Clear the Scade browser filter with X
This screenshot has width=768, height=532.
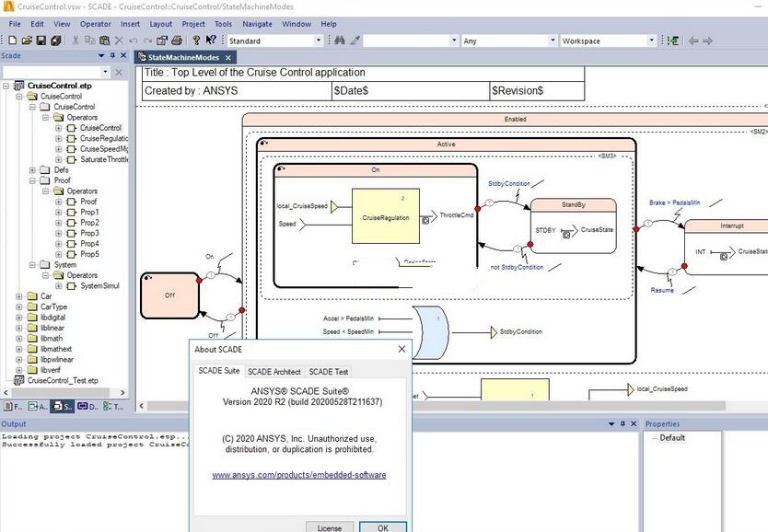tap(119, 73)
